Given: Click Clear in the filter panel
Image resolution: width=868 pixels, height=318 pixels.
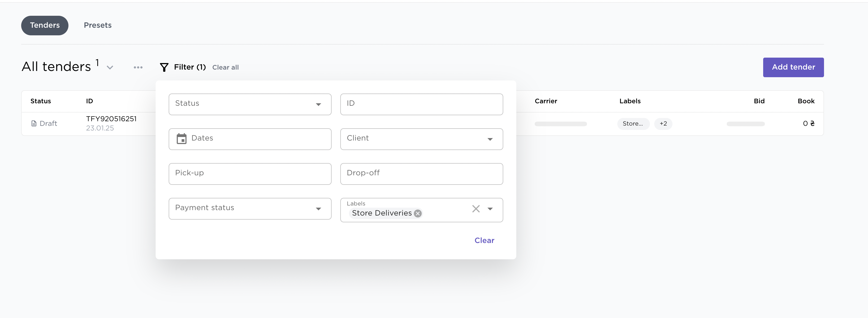Looking at the screenshot, I should coord(484,241).
